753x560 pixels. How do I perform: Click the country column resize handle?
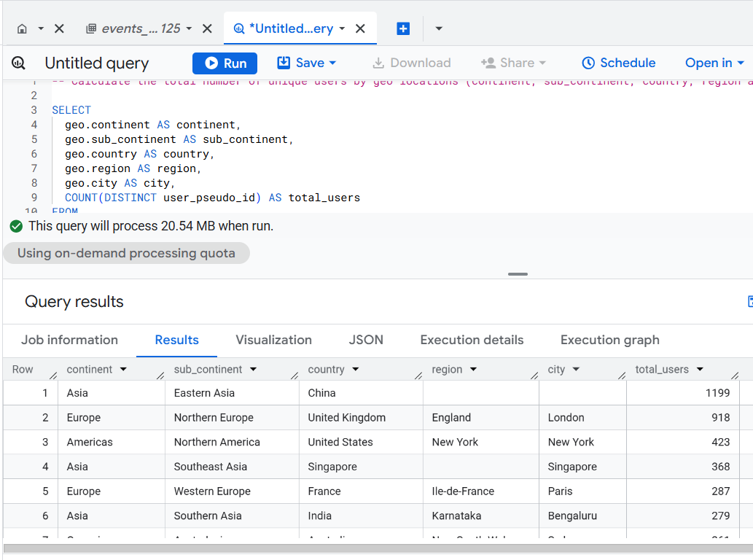418,376
